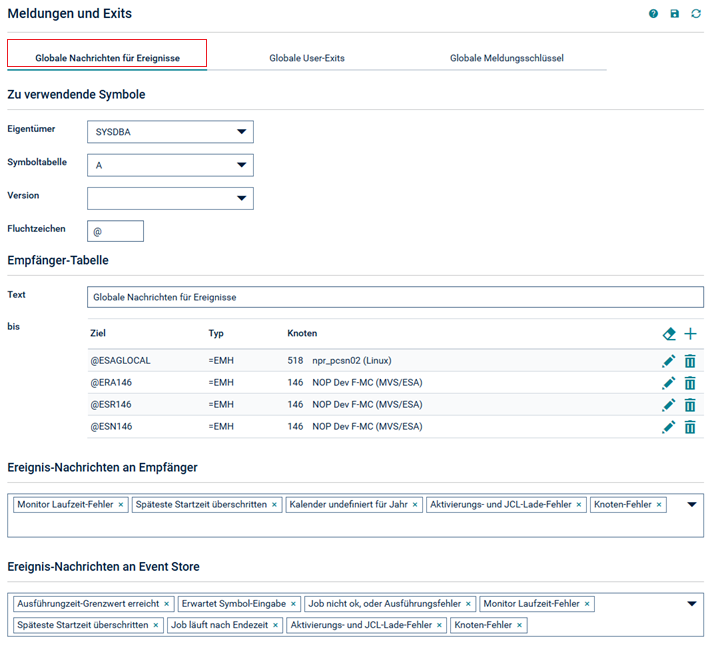This screenshot has height=654, width=710.
Task: Select the @ESN146 target cell
Action: 111,426
